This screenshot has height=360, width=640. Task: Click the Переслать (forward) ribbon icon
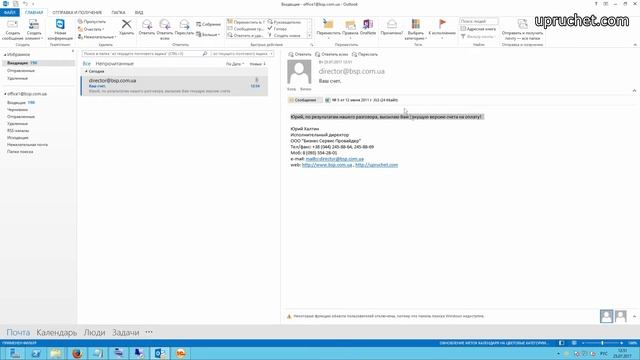click(x=184, y=24)
